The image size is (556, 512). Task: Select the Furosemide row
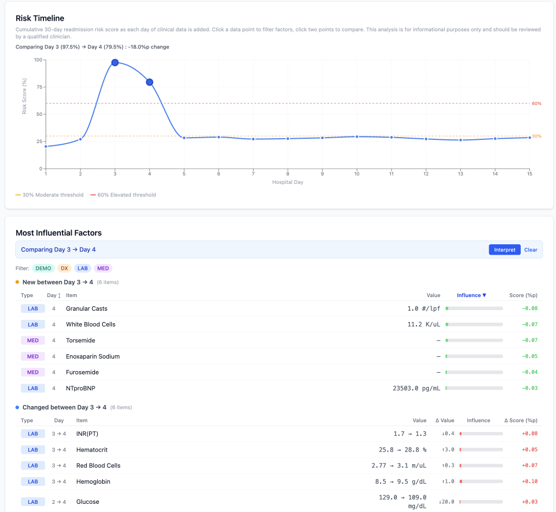(x=279, y=372)
